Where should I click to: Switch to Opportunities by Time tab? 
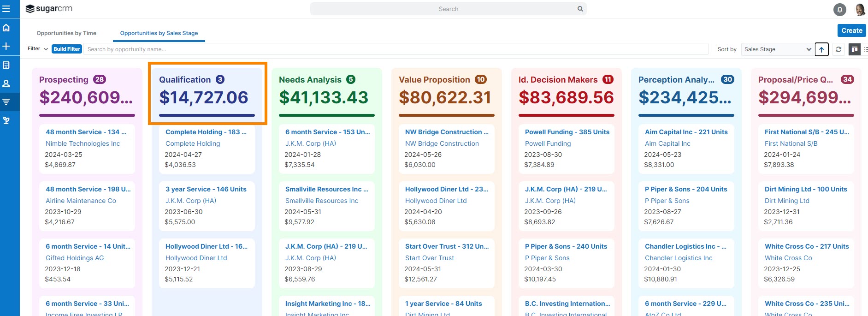click(66, 33)
